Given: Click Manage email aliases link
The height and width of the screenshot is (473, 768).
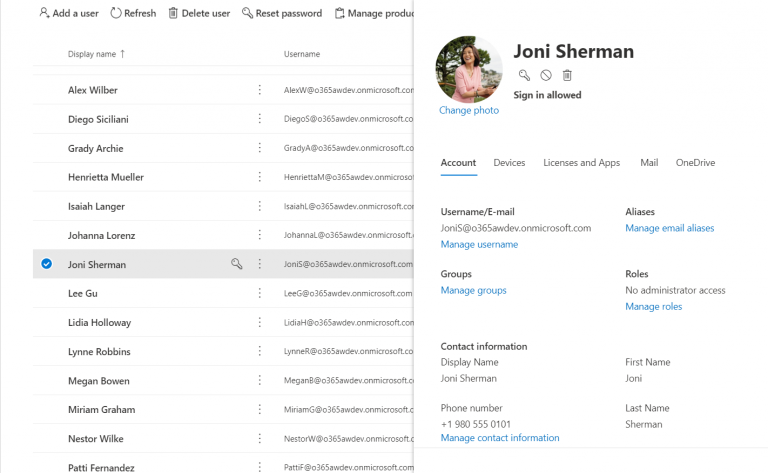Looking at the screenshot, I should (x=670, y=228).
